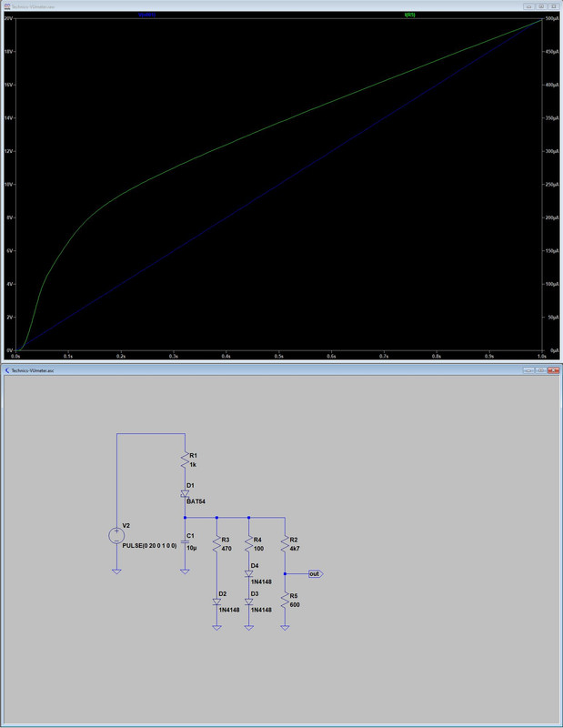The image size is (563, 728).
Task: Click the PULSE(0 20 0 1 0 0) value
Action: coord(149,545)
